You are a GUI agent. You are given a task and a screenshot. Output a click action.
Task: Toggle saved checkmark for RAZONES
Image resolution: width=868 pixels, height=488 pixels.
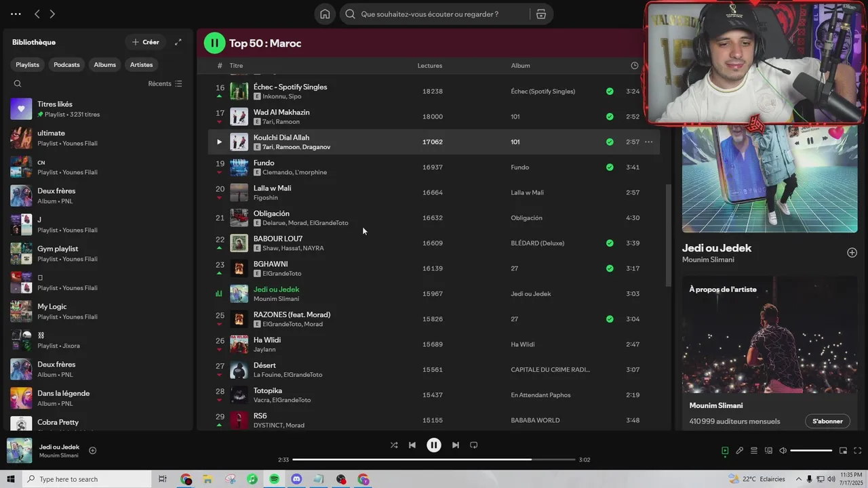tap(610, 319)
